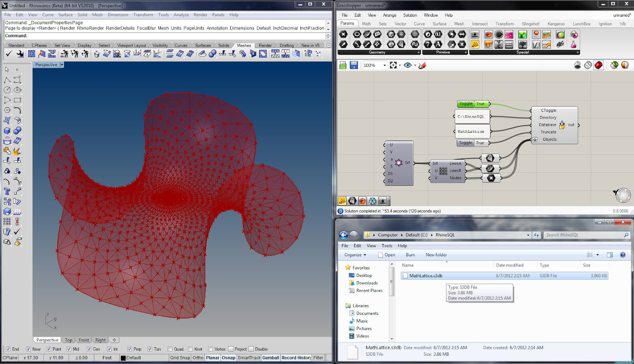This screenshot has height=364, width=634.
Task: Open the Perspective viewport dropdown arrow
Action: 62,65
